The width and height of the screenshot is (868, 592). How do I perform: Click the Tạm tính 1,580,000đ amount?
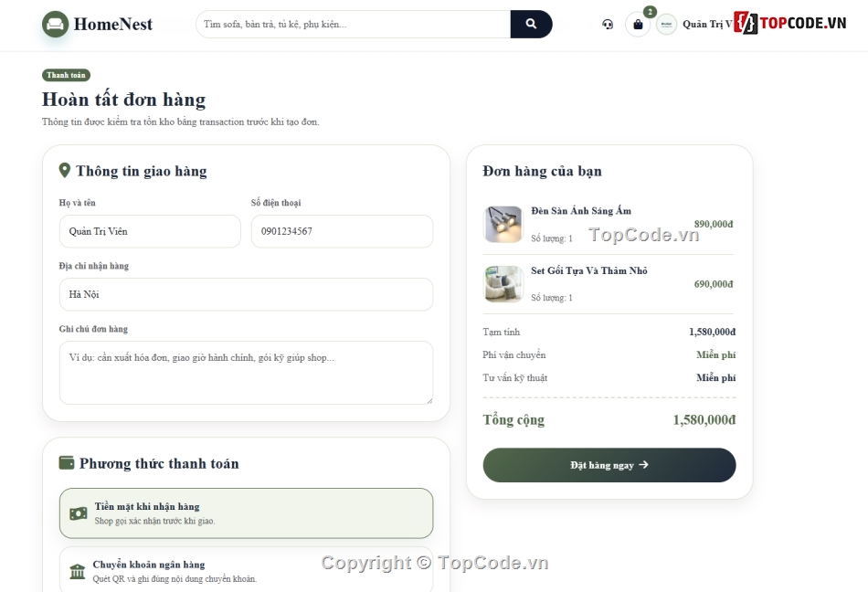pyautogui.click(x=713, y=332)
